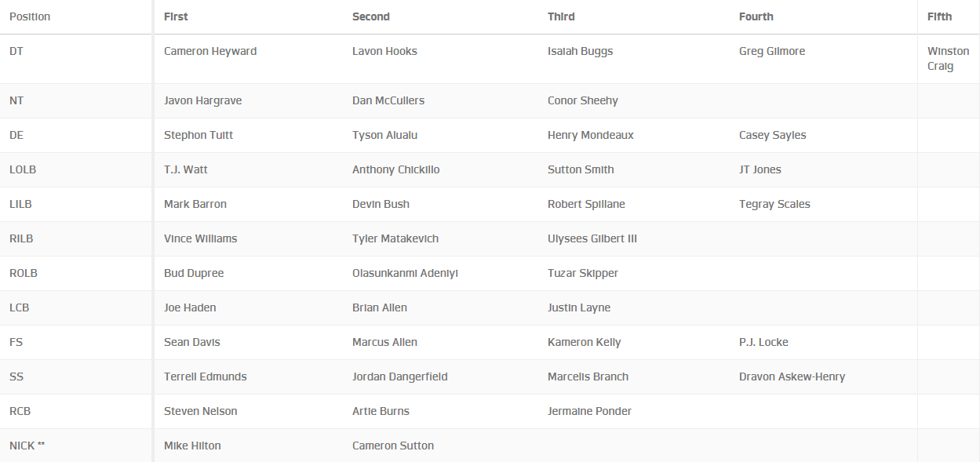Click P.J. Locke in the FS row
Screen dimensions: 980x462
click(x=763, y=342)
